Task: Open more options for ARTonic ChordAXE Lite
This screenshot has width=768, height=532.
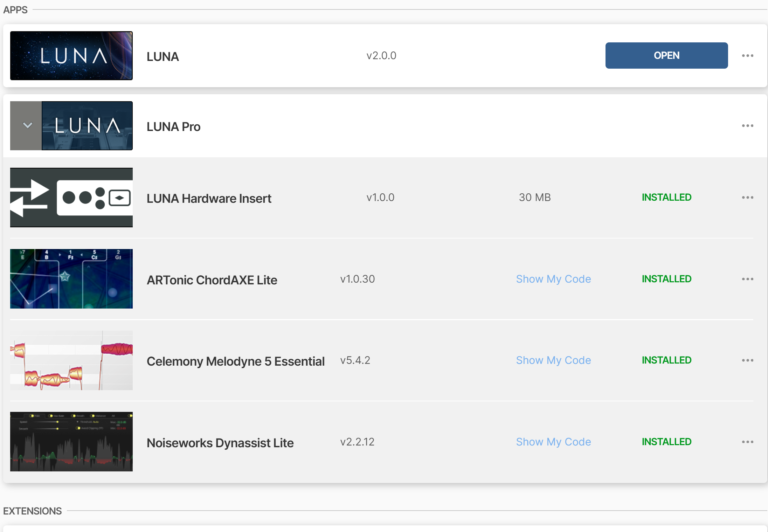Action: (x=747, y=279)
